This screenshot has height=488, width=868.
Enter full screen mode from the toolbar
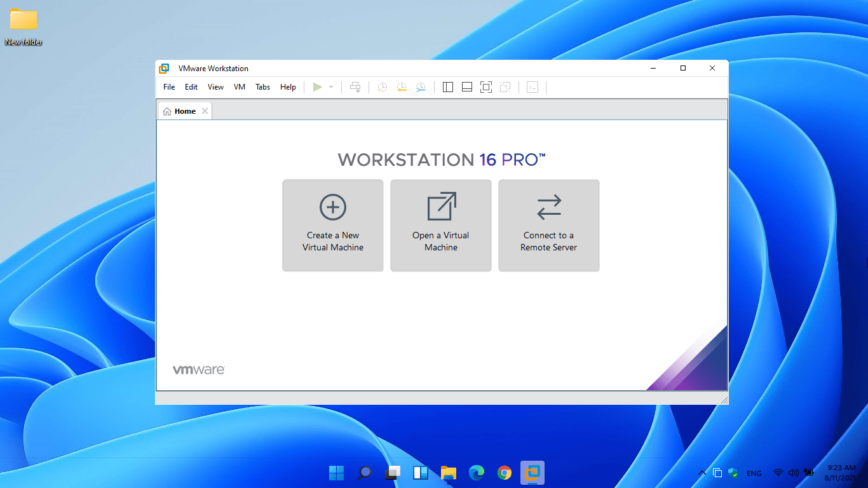point(486,87)
